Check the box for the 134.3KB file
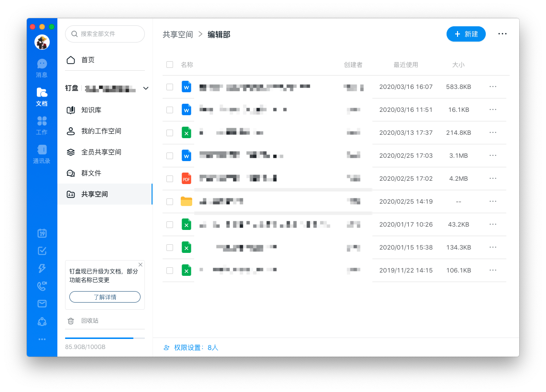 point(170,248)
